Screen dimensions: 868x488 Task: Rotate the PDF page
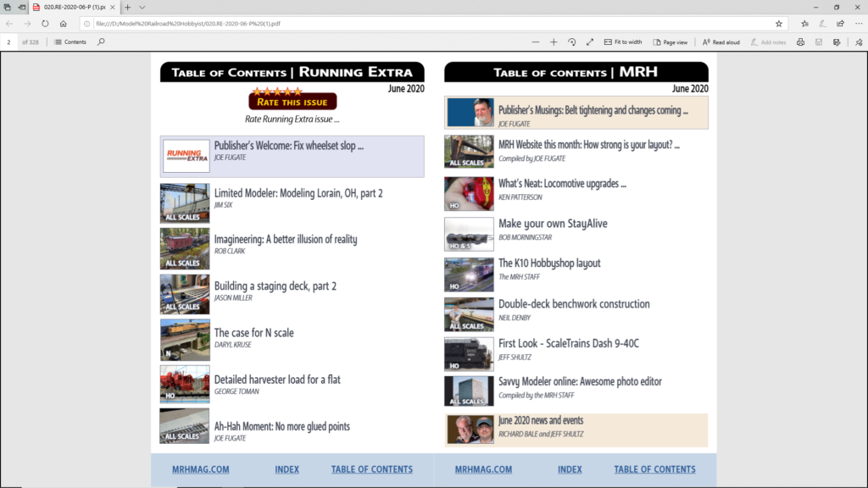pyautogui.click(x=572, y=42)
